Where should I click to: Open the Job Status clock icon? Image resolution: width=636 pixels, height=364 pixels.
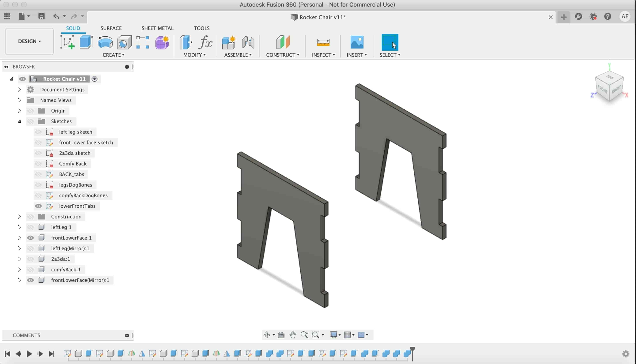pyautogui.click(x=593, y=17)
